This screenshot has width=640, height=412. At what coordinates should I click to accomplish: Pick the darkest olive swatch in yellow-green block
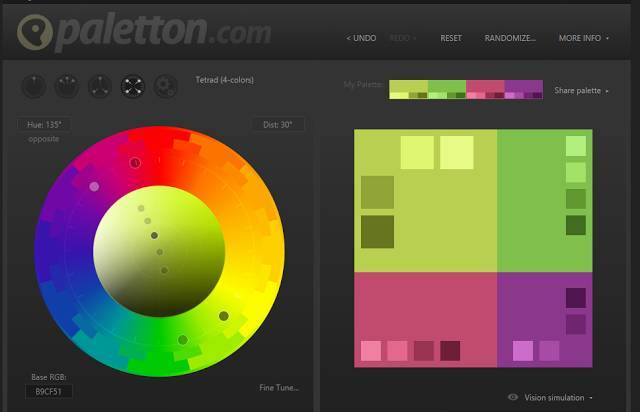pos(378,232)
